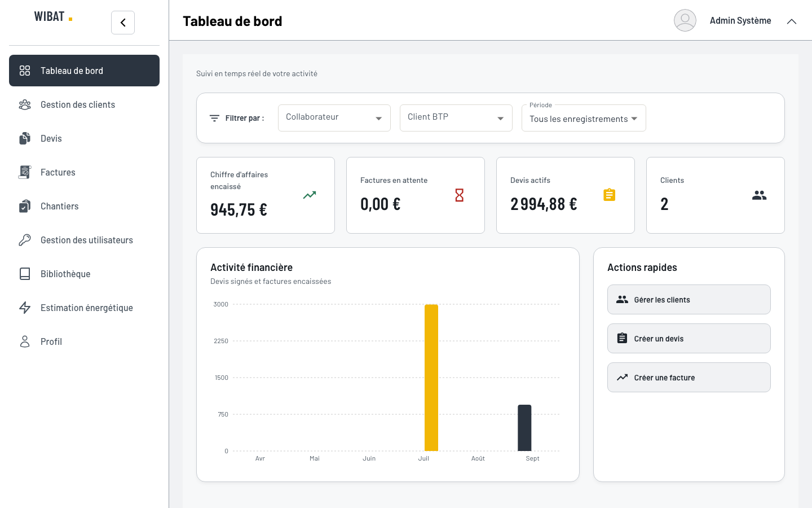Open the Client BTP filter dropdown
The image size is (812, 508).
pyautogui.click(x=456, y=118)
